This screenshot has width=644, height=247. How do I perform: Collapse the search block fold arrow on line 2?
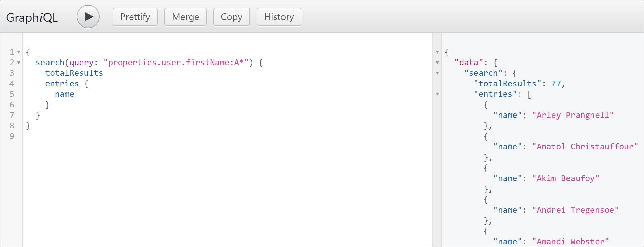(19, 63)
